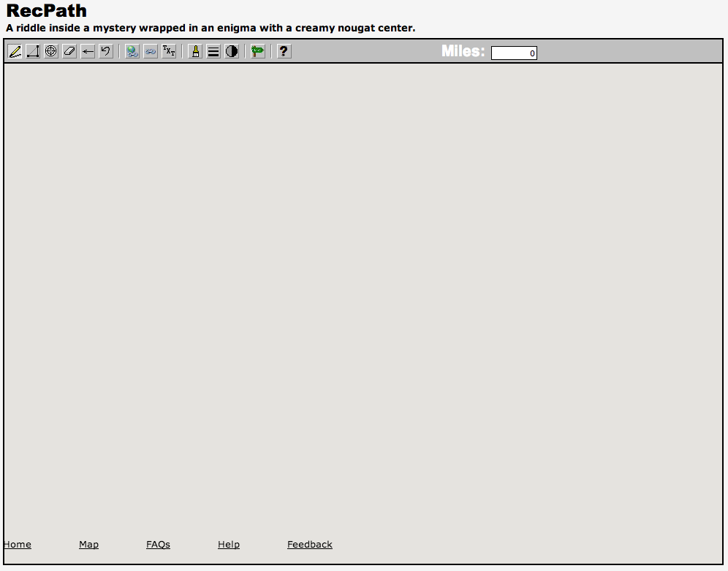Click the RecPath title heading
Image resolution: width=728 pixels, height=571 pixels.
(x=47, y=11)
